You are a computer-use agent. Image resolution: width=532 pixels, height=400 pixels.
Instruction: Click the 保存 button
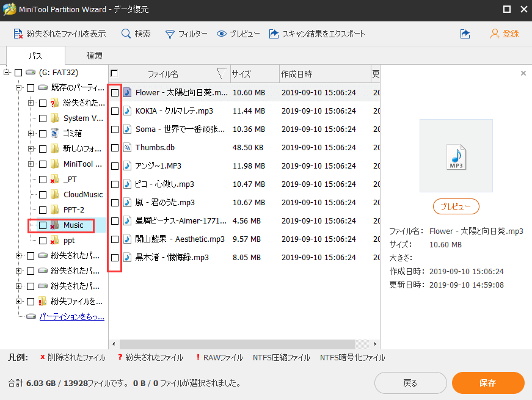pyautogui.click(x=488, y=383)
